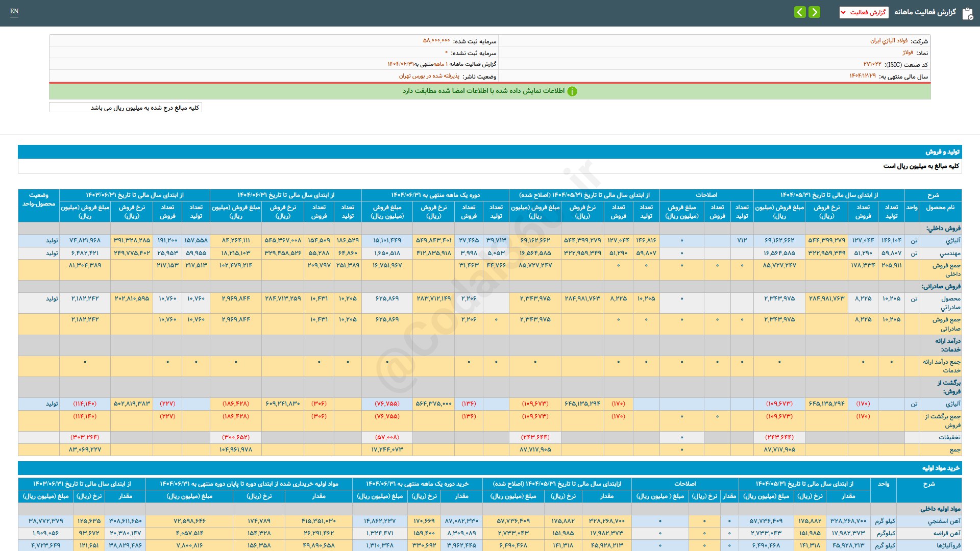This screenshot has height=551, width=980.
Task: Open the گزارش فعالیت dropdown
Action: (x=864, y=12)
